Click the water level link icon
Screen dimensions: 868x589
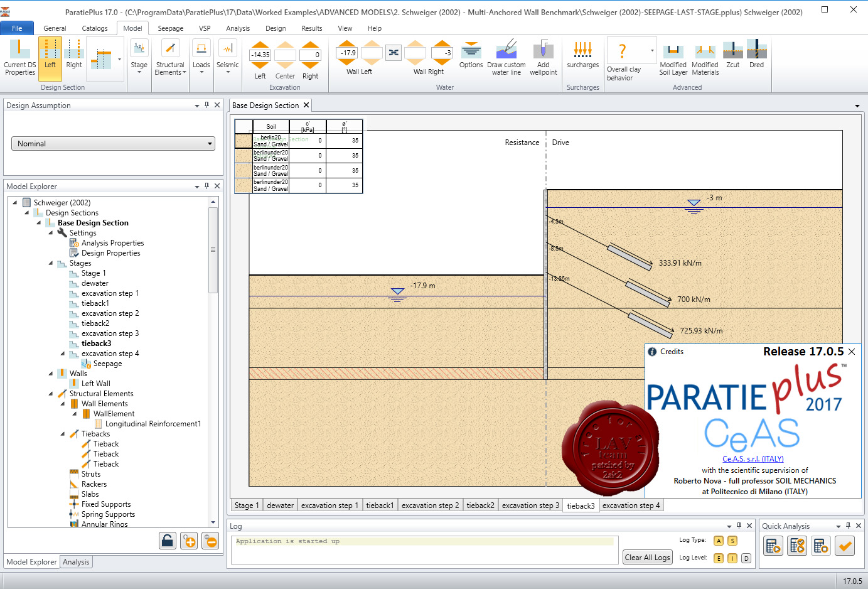[394, 53]
